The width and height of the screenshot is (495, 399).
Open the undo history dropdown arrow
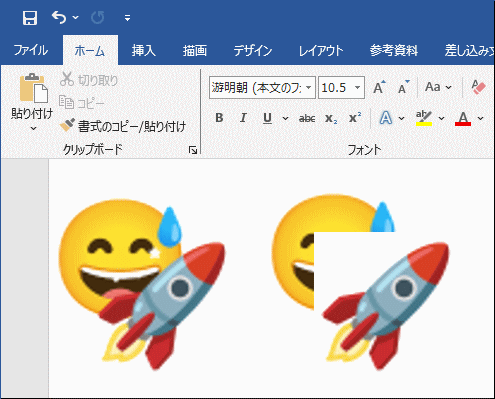(x=76, y=17)
